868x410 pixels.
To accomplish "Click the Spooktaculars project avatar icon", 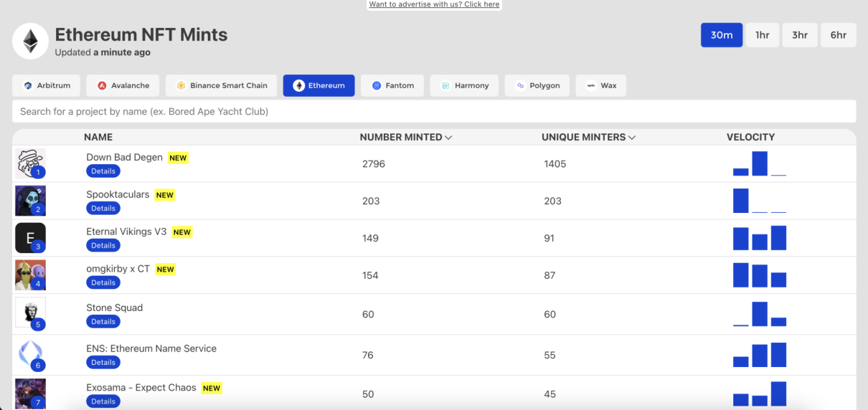I will coord(30,201).
